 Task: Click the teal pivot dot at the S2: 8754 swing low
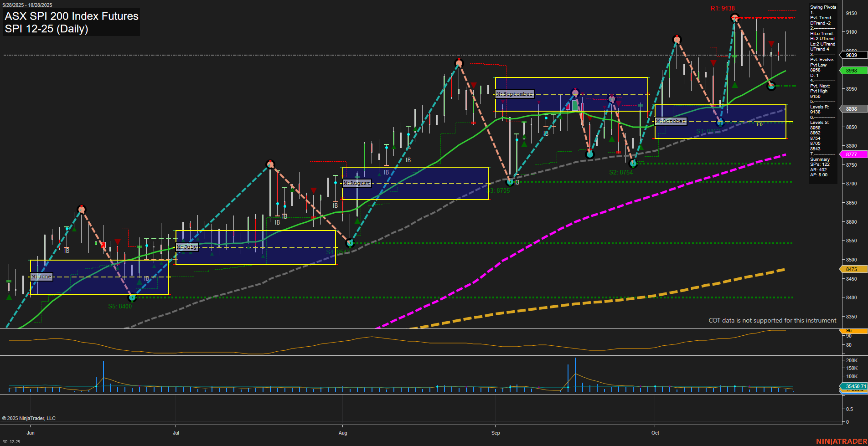pos(634,163)
